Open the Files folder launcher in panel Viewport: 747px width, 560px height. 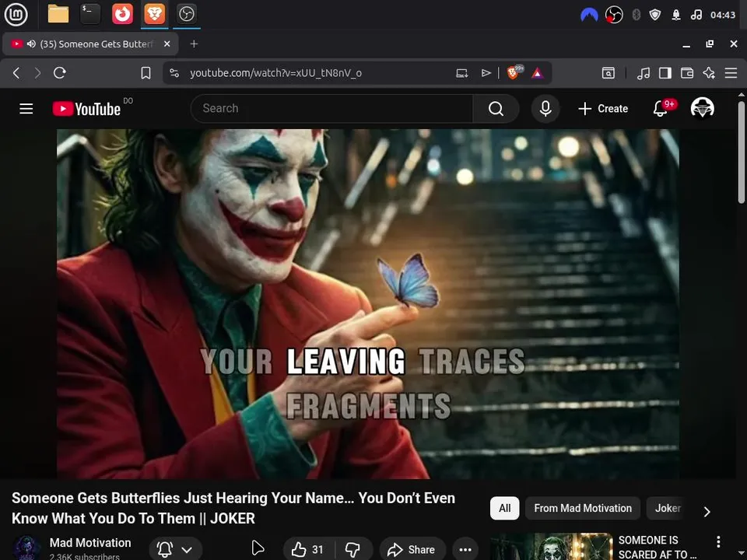coord(58,14)
